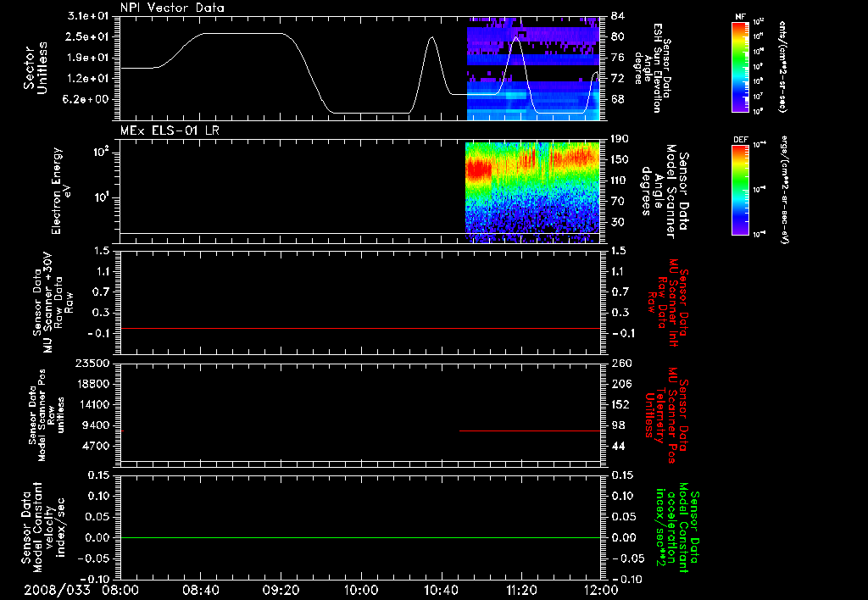Select the 'Electron Energy eV' axis label
Viewport: 868px width, 600px height.
(61, 191)
